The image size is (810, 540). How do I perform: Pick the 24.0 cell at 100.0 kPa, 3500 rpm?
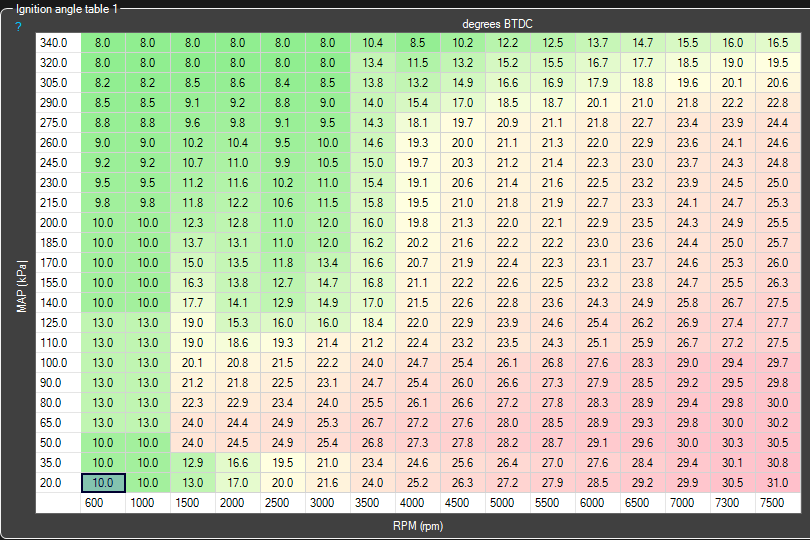[x=372, y=362]
